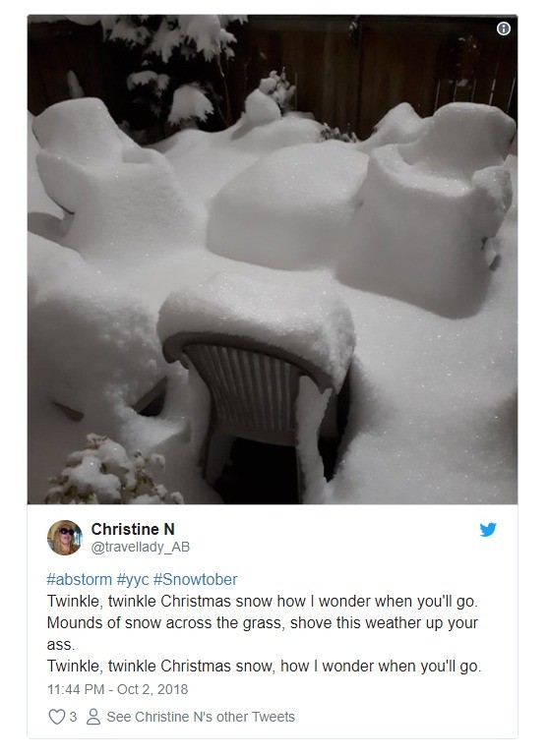Click the info icon on the photo

coord(503,29)
